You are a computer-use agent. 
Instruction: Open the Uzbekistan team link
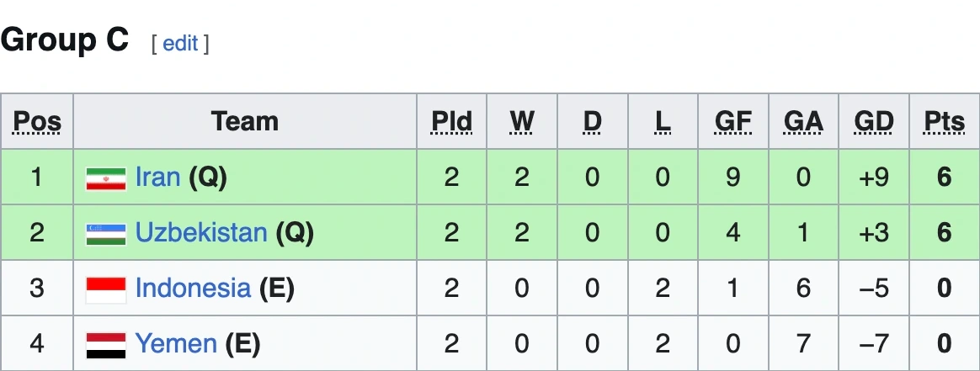(201, 232)
